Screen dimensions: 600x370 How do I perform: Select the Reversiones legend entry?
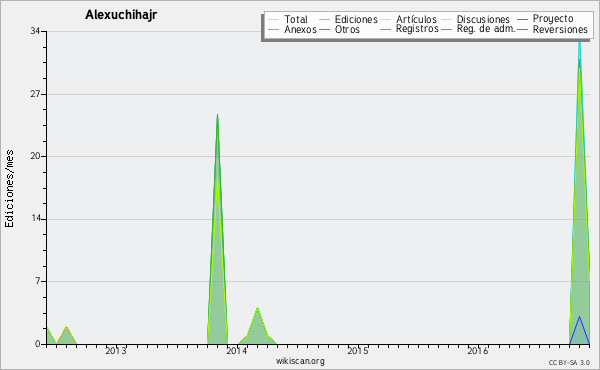pyautogui.click(x=552, y=29)
